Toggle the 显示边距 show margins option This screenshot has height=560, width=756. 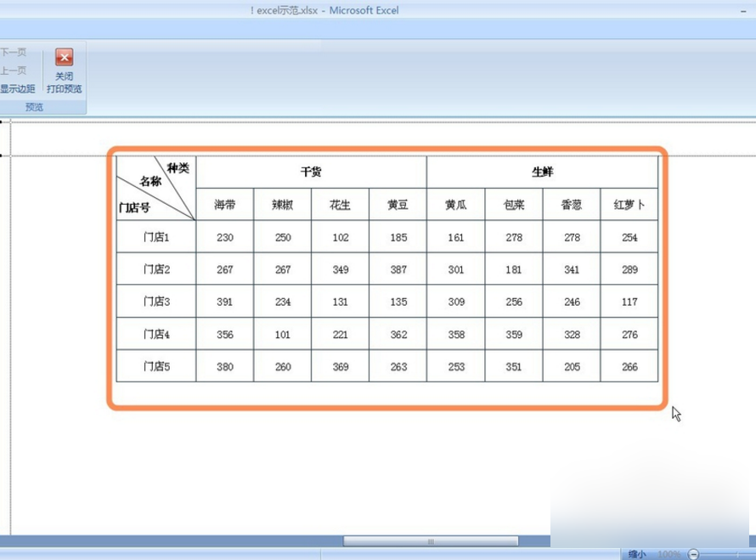tap(17, 88)
